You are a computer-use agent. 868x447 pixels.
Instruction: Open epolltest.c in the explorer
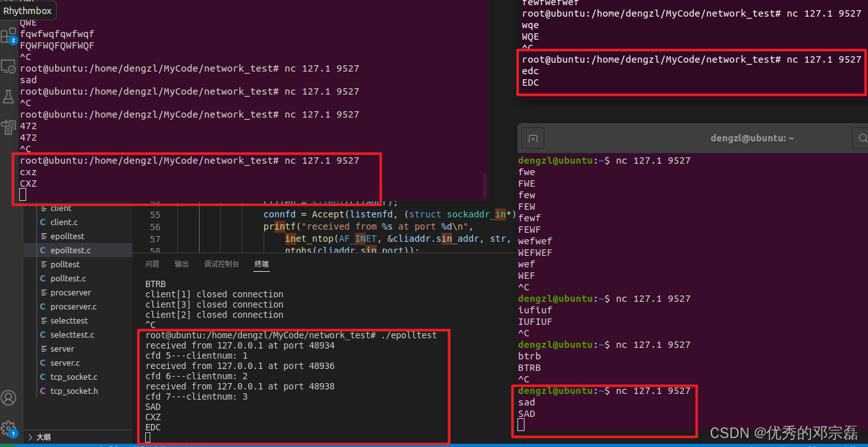(77, 250)
